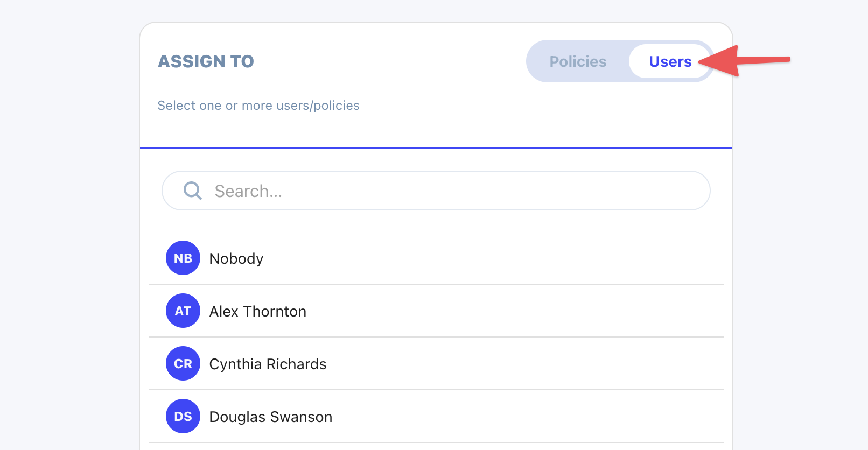Select Alex Thornton by name
Image resolution: width=868 pixels, height=450 pixels.
(x=258, y=311)
